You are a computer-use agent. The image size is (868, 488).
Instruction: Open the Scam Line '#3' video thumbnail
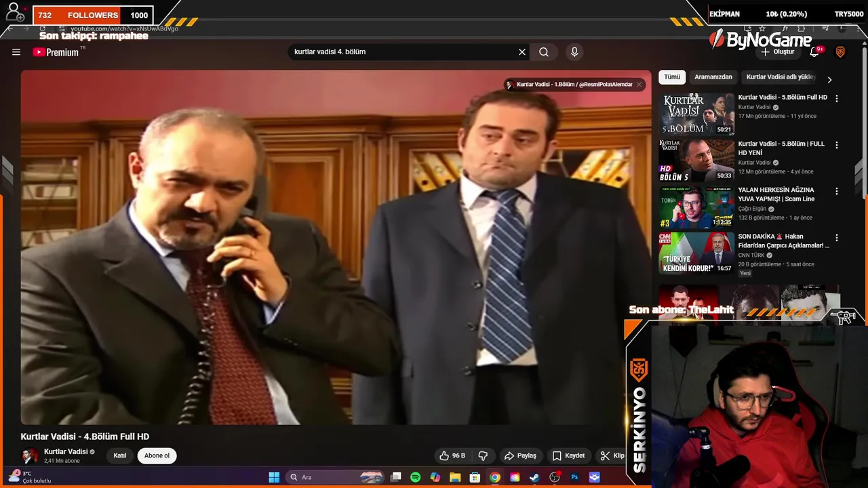tap(696, 207)
